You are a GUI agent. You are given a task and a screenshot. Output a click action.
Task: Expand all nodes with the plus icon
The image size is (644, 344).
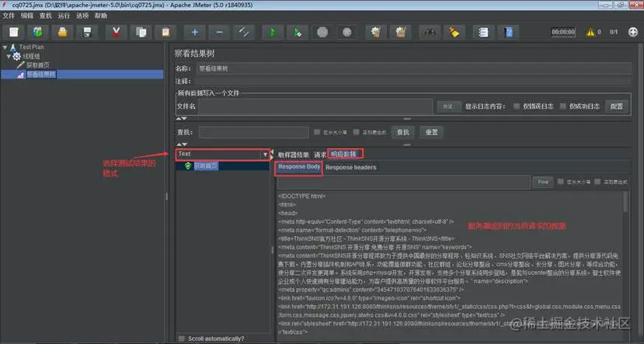point(195,32)
